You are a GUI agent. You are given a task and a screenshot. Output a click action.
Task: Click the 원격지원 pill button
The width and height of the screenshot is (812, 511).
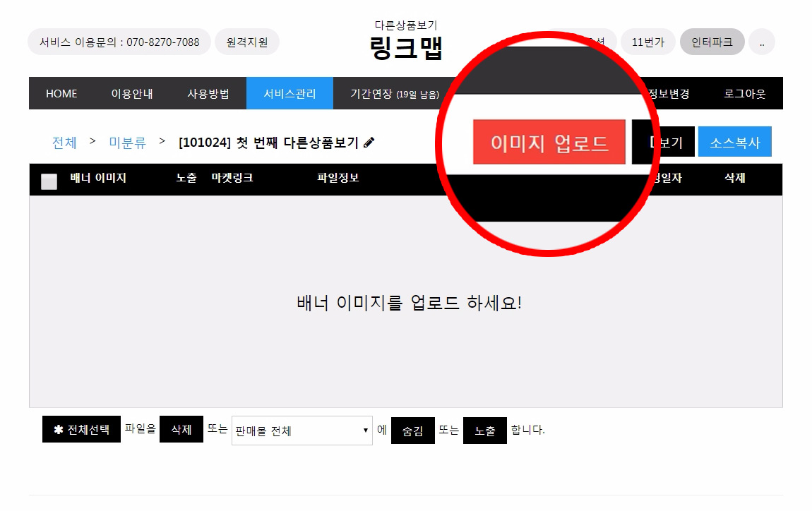pos(247,42)
